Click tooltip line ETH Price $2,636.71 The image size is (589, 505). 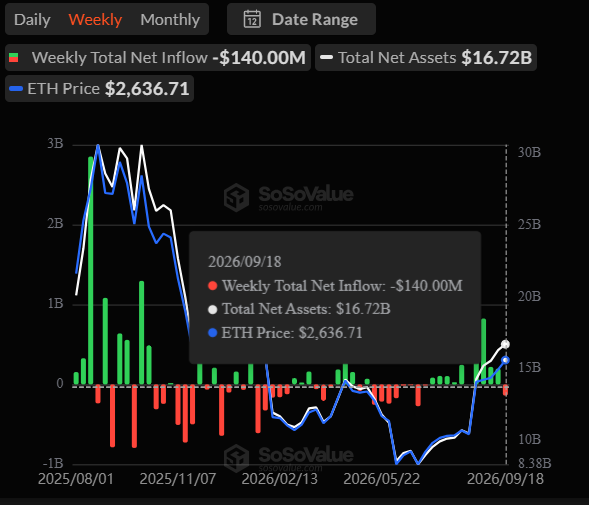(285, 333)
